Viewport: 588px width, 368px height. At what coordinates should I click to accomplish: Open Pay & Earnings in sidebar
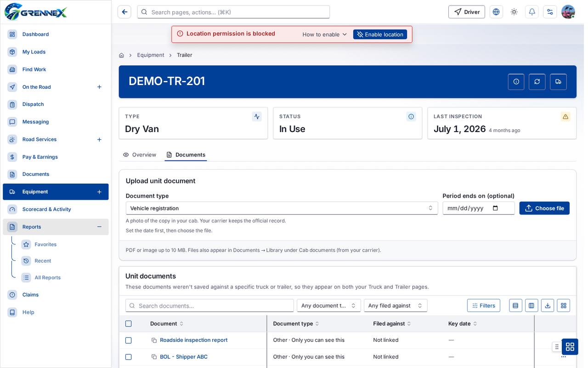pos(40,157)
